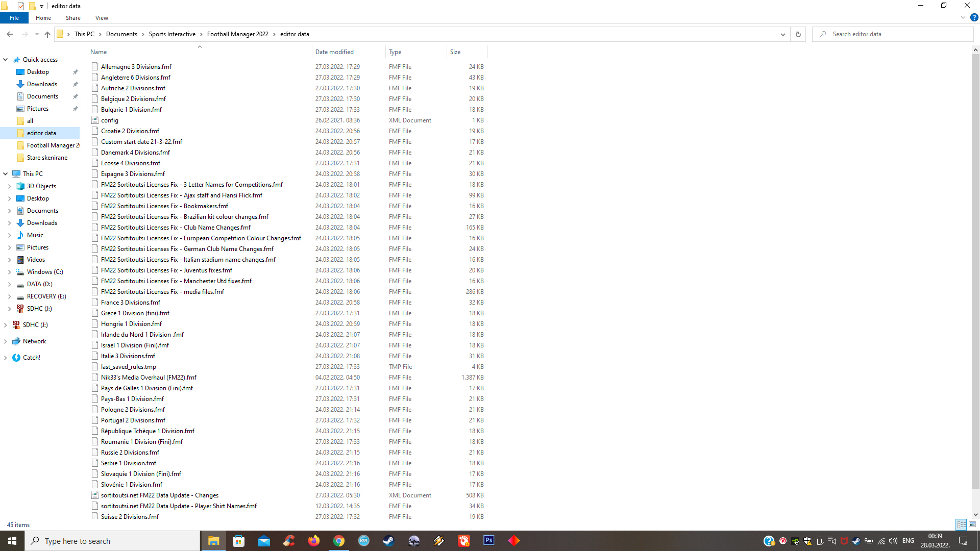Launch Firefox from the taskbar

point(314,541)
